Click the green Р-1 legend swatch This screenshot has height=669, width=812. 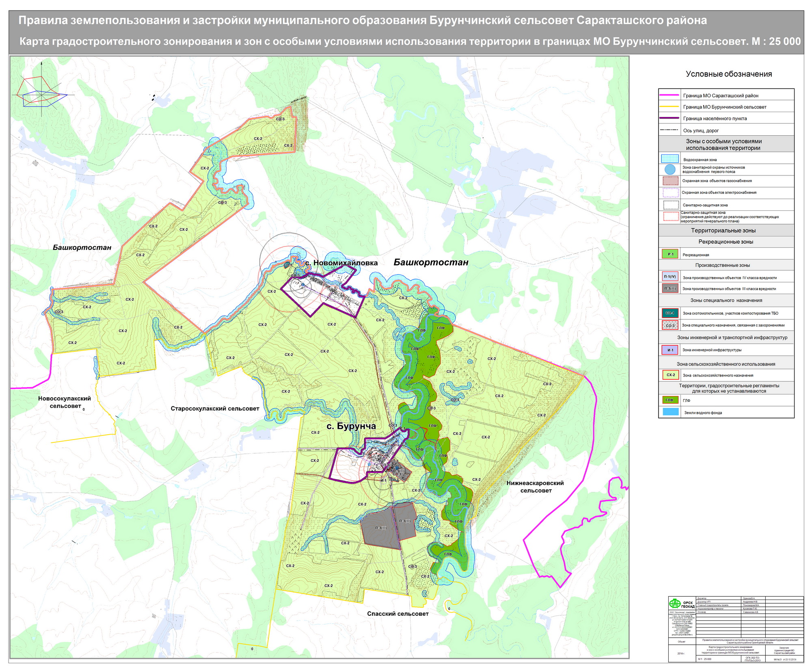coord(670,254)
